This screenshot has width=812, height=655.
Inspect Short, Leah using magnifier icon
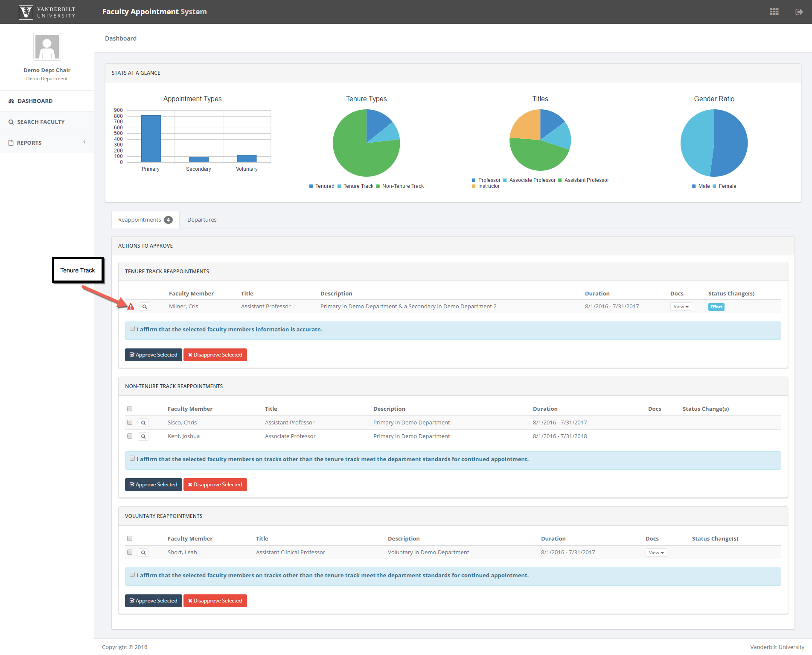(x=143, y=553)
